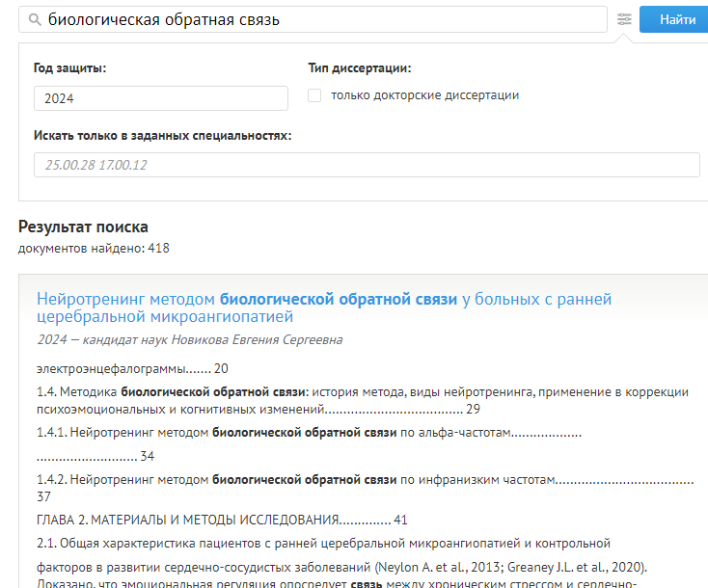708x588 pixels.
Task: Click snippet line электроэнцефалограммы 20
Action: [x=132, y=368]
